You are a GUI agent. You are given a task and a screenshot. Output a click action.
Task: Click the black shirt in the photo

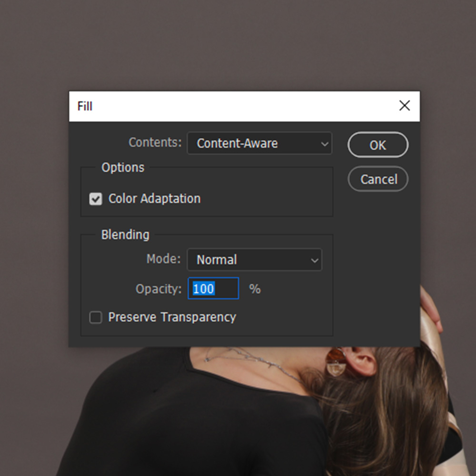coord(181,424)
